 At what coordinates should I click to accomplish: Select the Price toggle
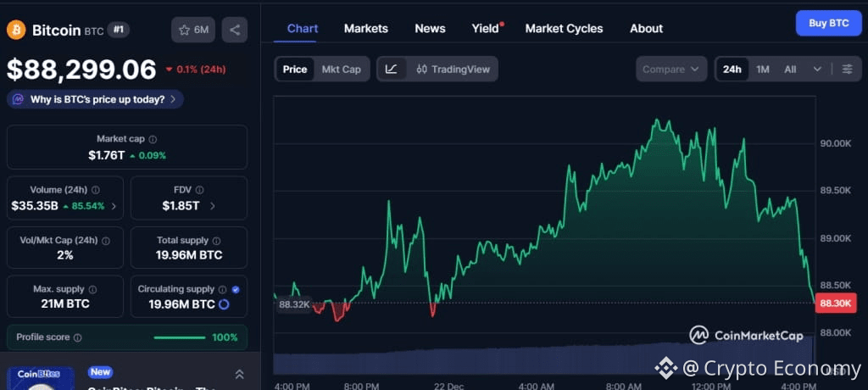point(295,70)
